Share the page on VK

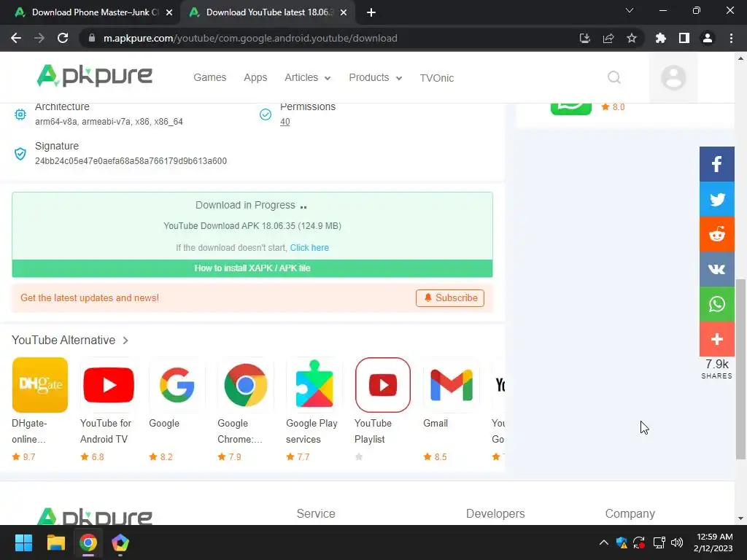tap(716, 269)
